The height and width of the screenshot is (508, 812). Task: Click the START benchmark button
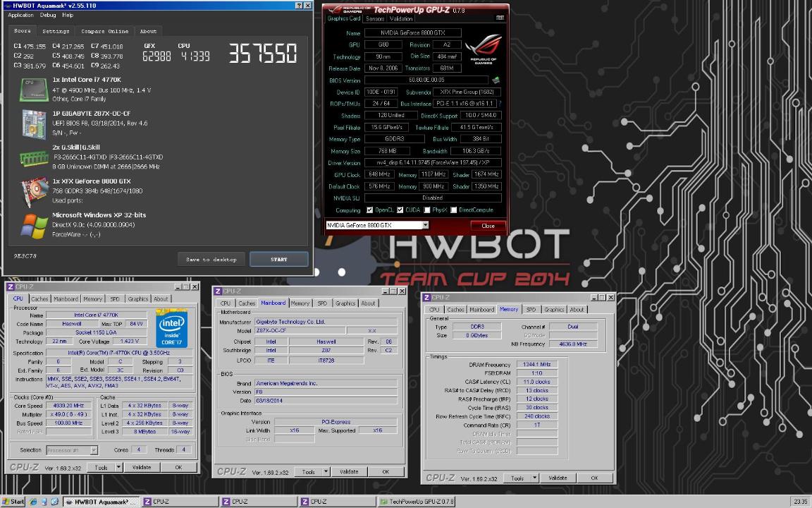(278, 259)
